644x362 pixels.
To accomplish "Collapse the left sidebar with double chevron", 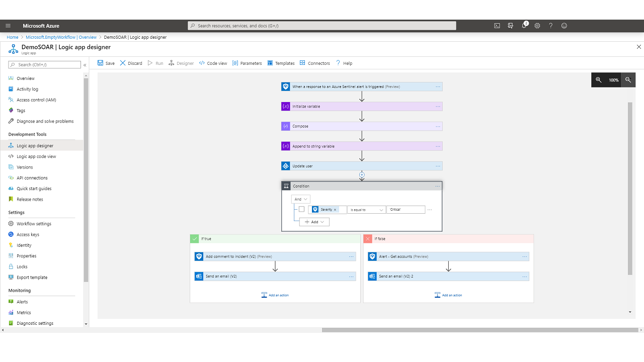I will pos(85,65).
